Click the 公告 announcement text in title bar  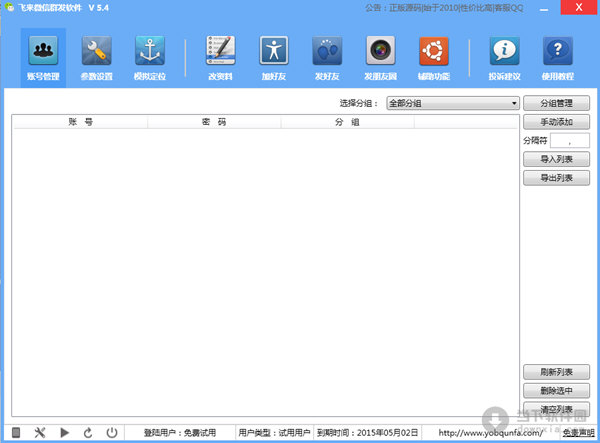(x=444, y=8)
